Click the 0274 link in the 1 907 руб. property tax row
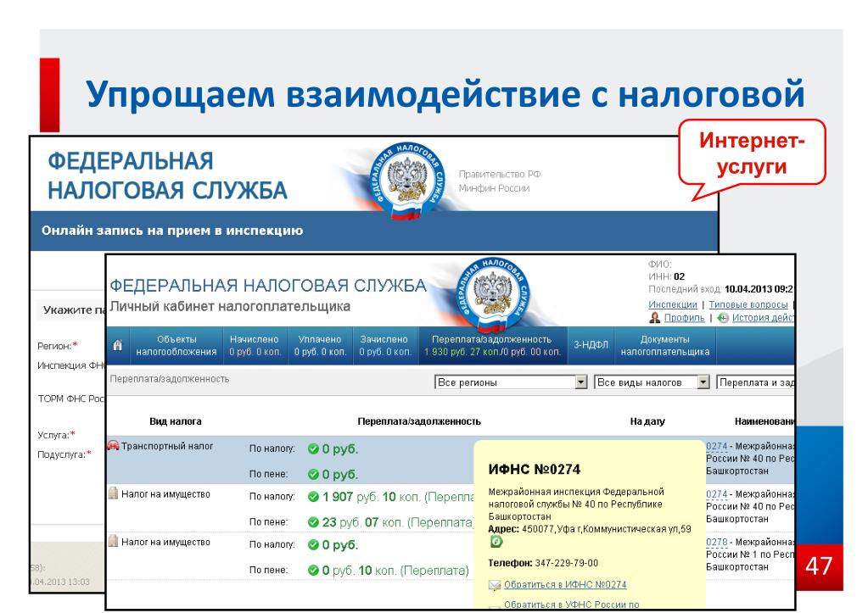This screenshot has height=613, width=868. pos(716,494)
